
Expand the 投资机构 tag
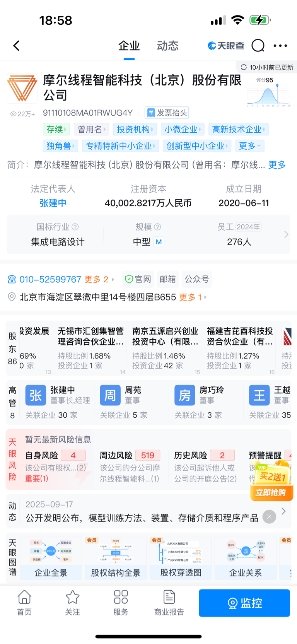pyautogui.click(x=135, y=129)
